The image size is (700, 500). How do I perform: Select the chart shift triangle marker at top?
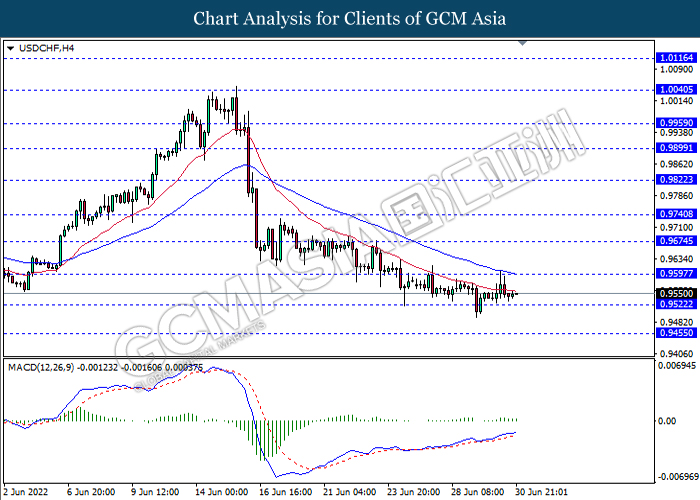tap(522, 43)
